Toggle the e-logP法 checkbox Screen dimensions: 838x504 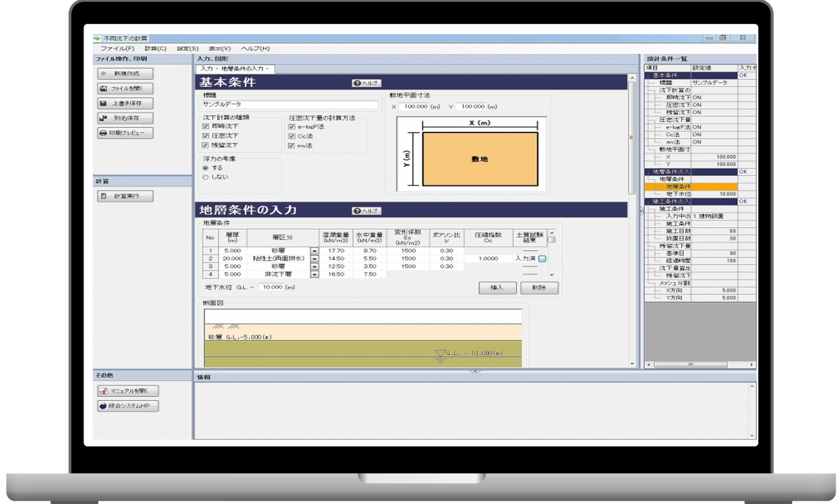(291, 127)
